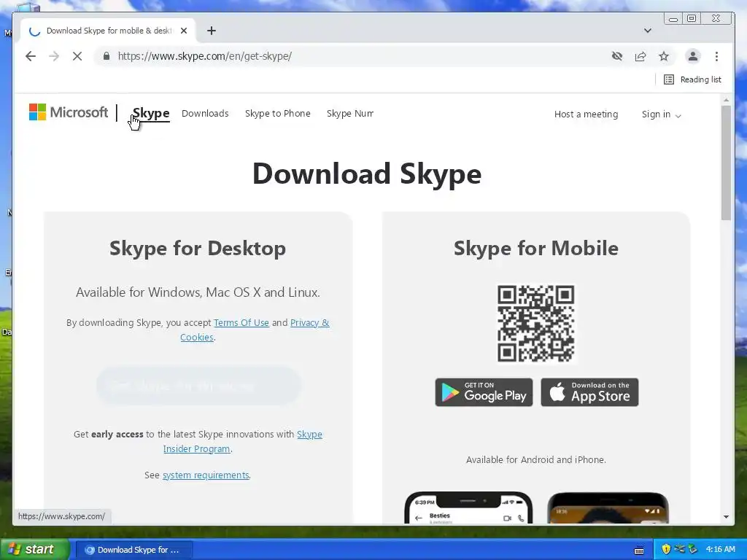Open the Skype Number menu item
The height and width of the screenshot is (560, 747).
pyautogui.click(x=350, y=113)
